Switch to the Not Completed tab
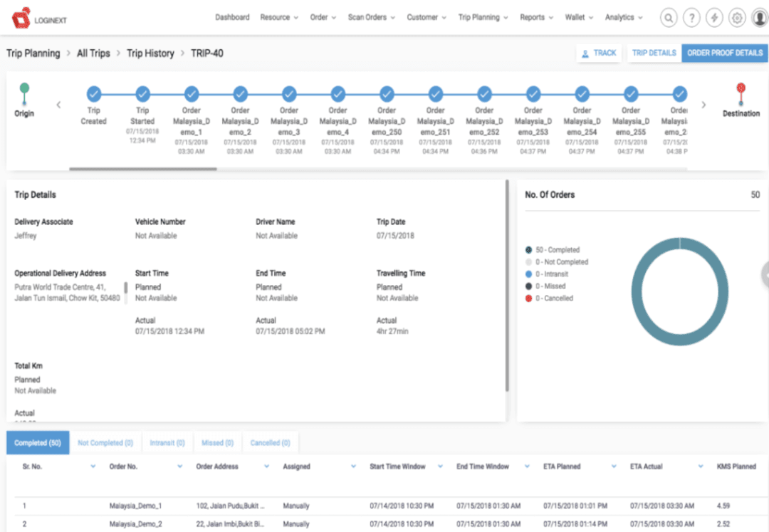This screenshot has height=532, width=769. coord(105,442)
